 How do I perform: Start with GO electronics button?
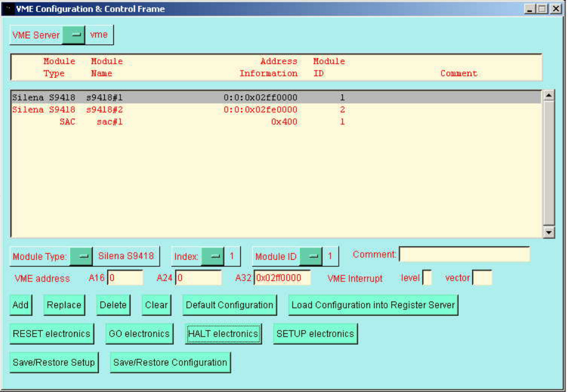[139, 334]
